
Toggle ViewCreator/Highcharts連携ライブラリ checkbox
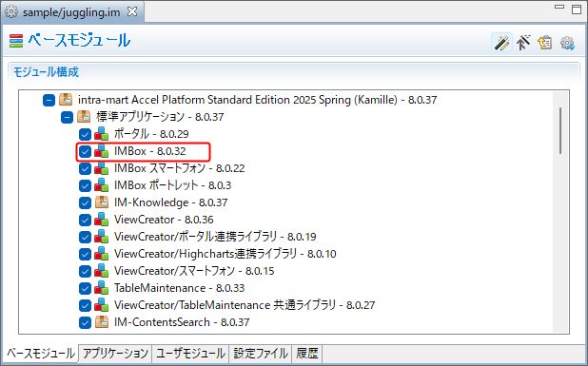click(85, 254)
